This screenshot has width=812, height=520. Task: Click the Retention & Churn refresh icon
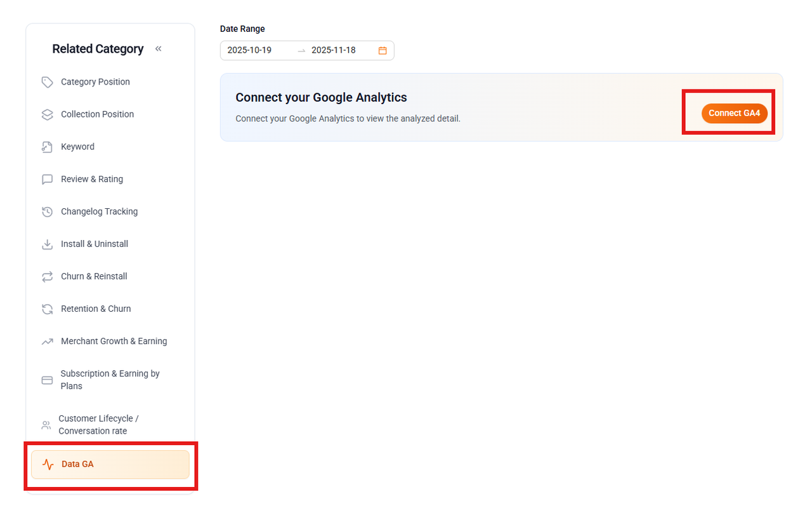tap(47, 309)
